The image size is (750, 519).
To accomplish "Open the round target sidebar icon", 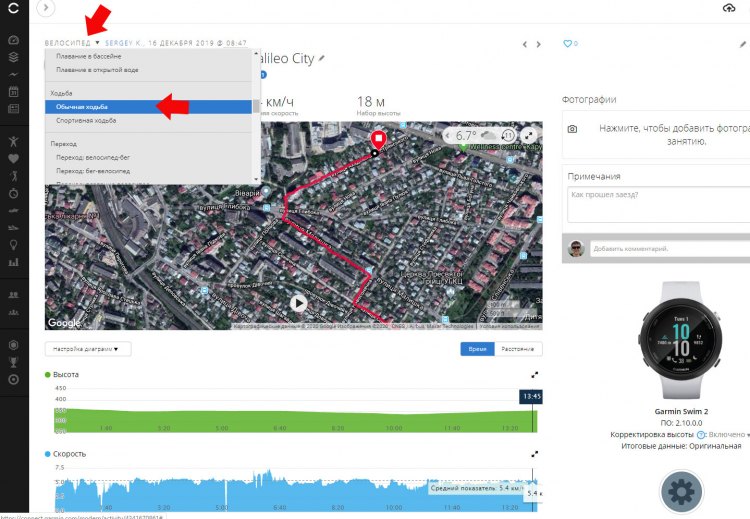I will [14, 379].
